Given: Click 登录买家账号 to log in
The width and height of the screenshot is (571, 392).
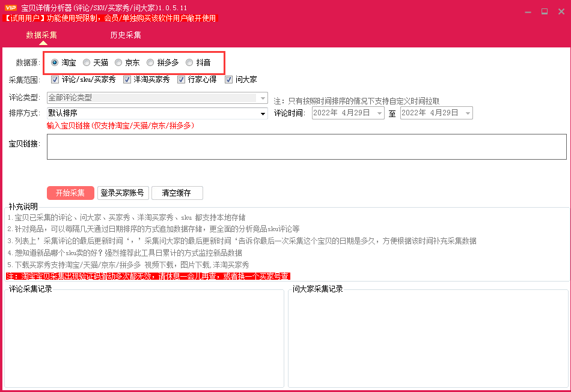Looking at the screenshot, I should coord(123,193).
